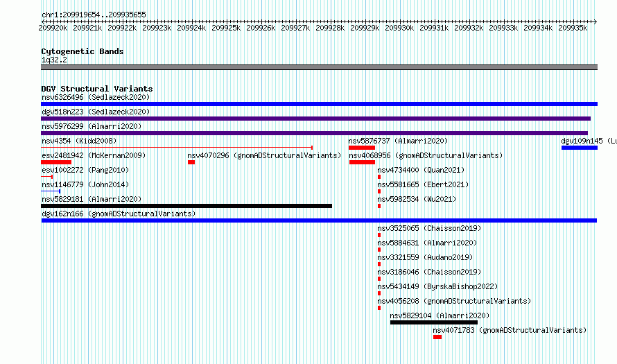The width and height of the screenshot is (617, 364).
Task: Open dgv162n166 (gnomADStructuralVariants) label
Action: point(119,214)
